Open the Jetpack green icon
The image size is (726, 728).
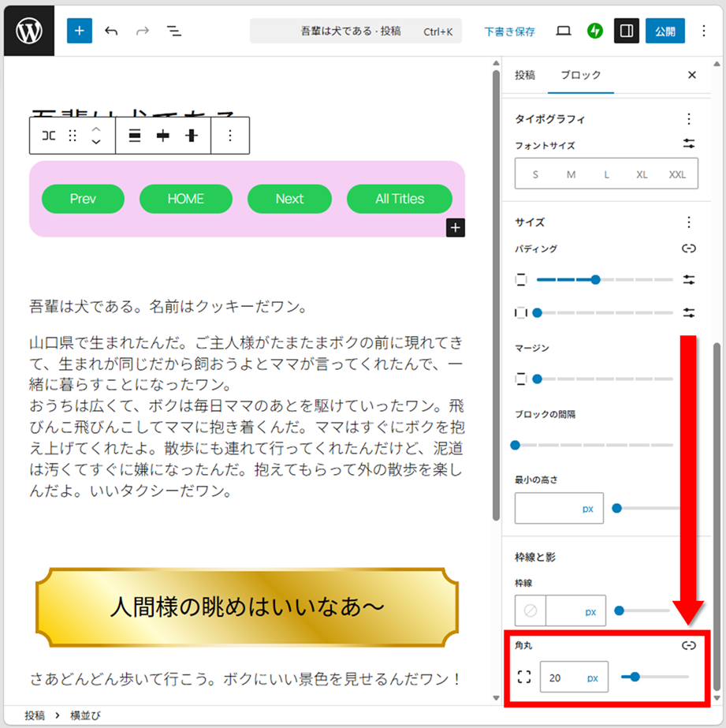pyautogui.click(x=595, y=31)
